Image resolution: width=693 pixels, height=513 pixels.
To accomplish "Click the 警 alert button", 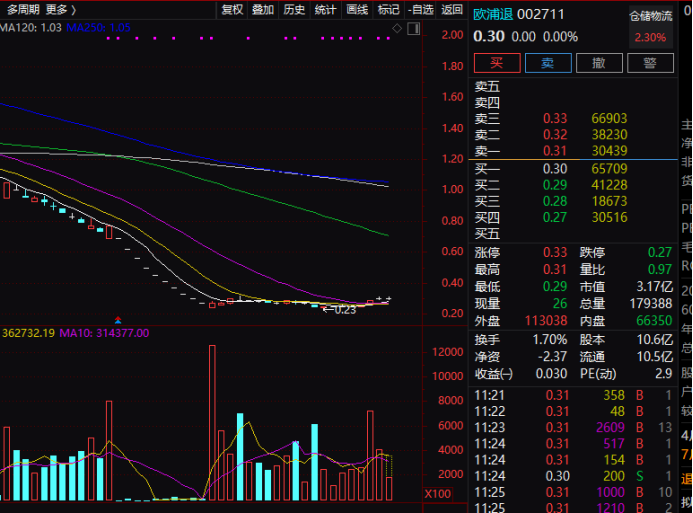I will coord(650,63).
